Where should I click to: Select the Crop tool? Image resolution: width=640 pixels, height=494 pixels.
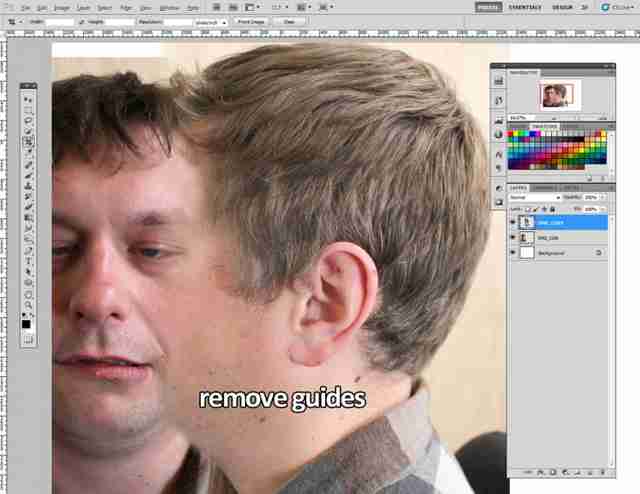(x=28, y=142)
